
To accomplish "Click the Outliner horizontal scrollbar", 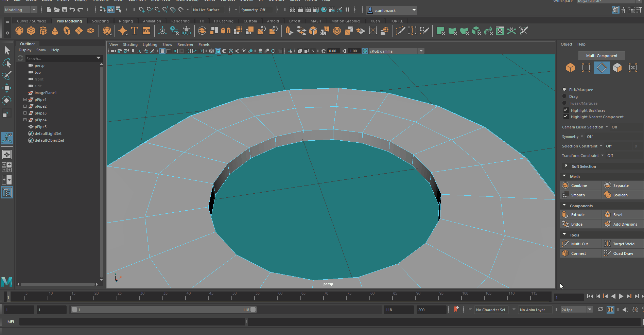I will point(58,284).
